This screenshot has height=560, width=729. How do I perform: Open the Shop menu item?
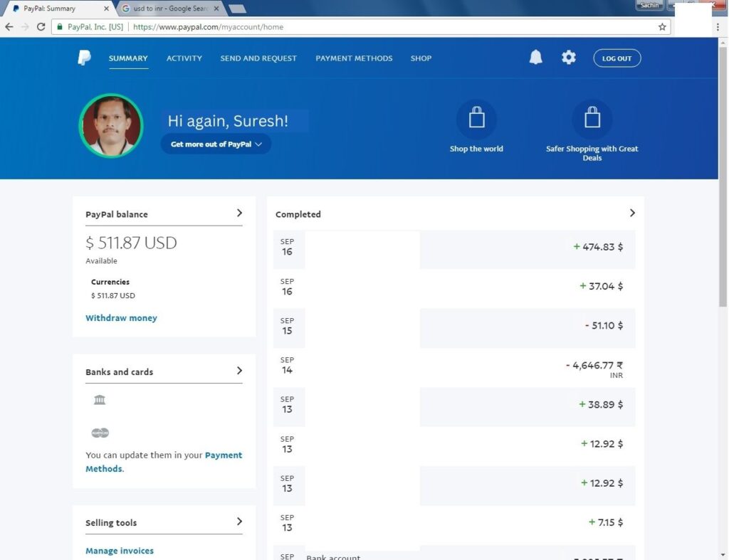pos(421,58)
